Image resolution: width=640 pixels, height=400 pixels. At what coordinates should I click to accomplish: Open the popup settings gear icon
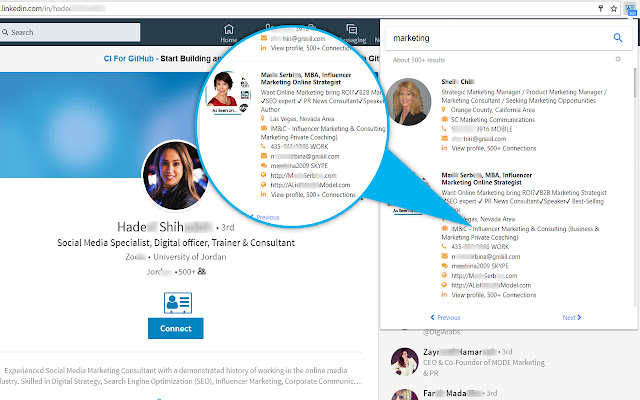coord(618,59)
